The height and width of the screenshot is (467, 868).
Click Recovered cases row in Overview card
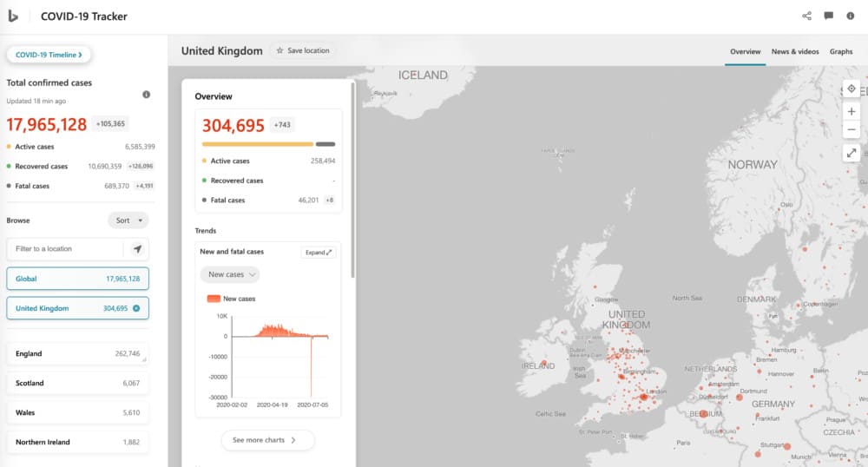coord(268,181)
